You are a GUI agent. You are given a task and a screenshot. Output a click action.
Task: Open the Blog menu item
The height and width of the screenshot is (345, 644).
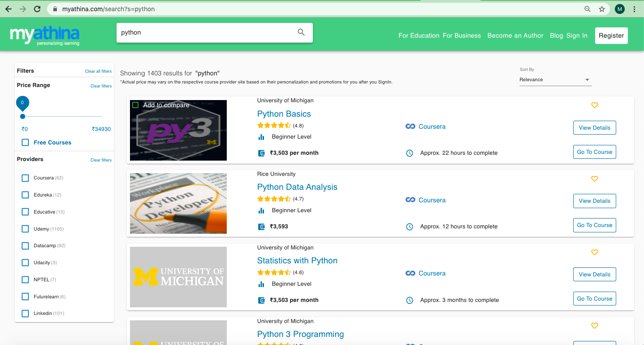point(556,35)
